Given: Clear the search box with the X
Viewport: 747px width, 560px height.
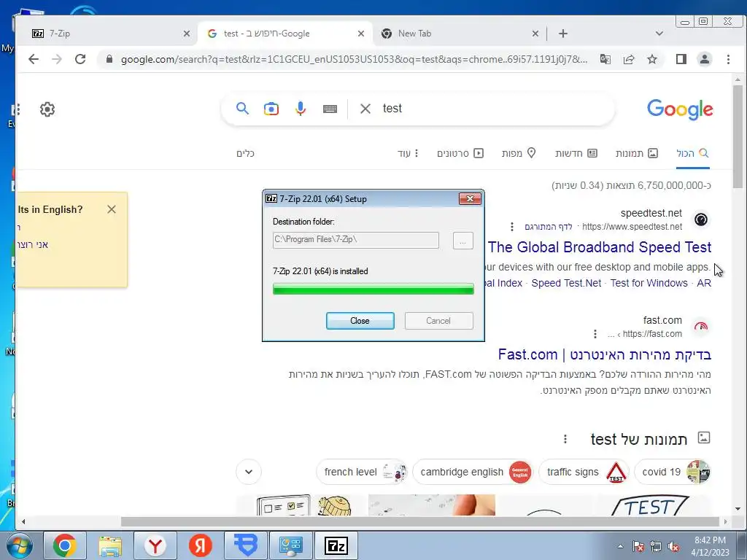Looking at the screenshot, I should point(365,109).
